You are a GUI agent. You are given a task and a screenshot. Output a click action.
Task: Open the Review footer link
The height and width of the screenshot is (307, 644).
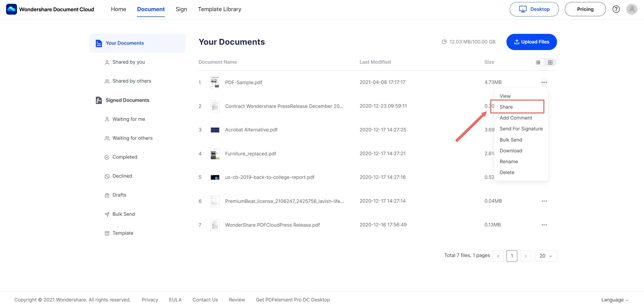(237, 300)
